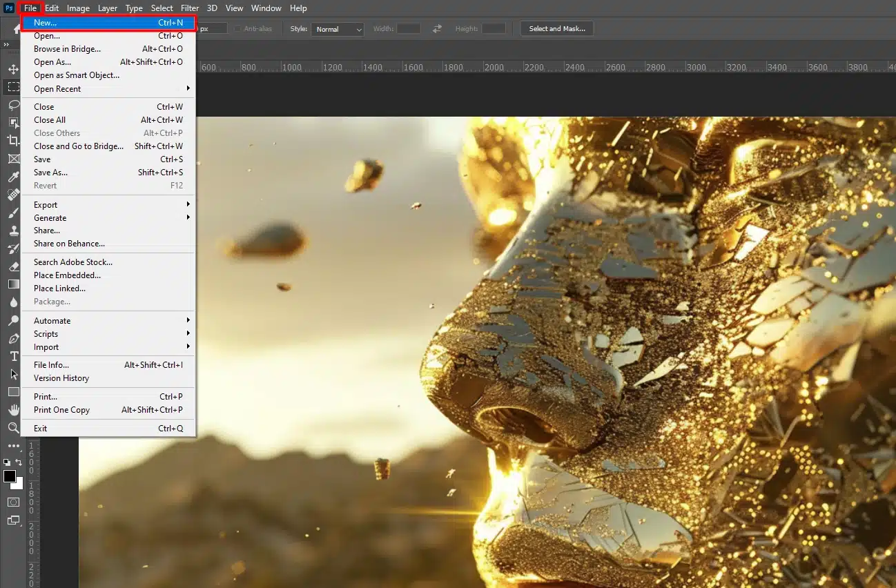Select the Crop tool
Screen dimensions: 896x588
[13, 141]
